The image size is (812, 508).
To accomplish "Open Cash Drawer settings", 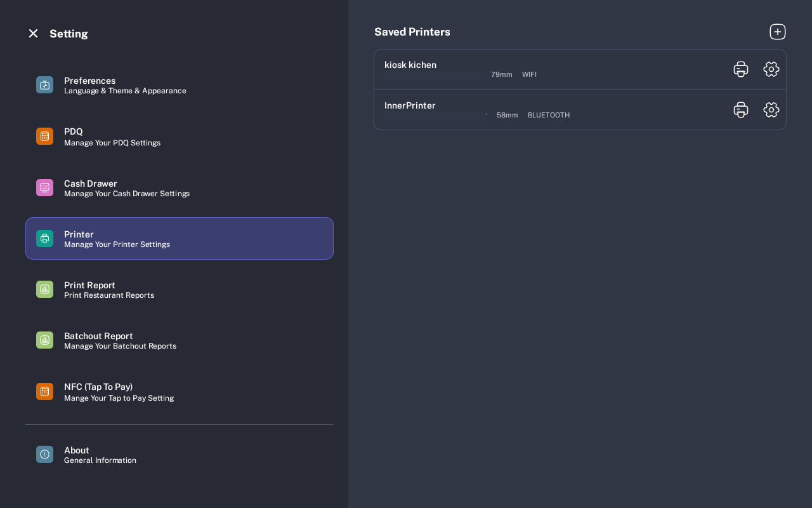I will tap(180, 188).
